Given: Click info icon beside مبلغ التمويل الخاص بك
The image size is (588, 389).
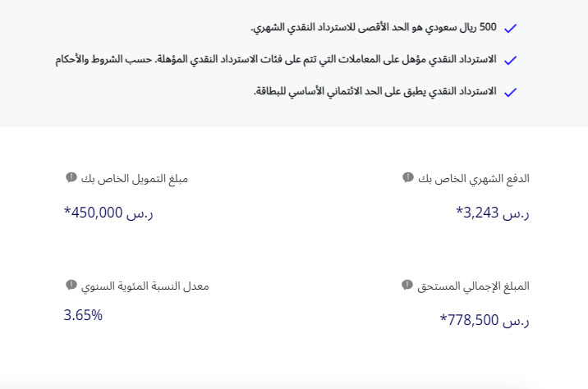Looking at the screenshot, I should pos(71,177).
